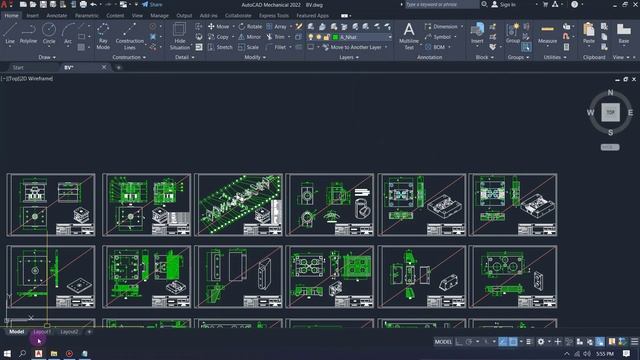Screen dimensions: 640x360
Task: Choose the Mirror command
Action: pyautogui.click(x=249, y=37)
